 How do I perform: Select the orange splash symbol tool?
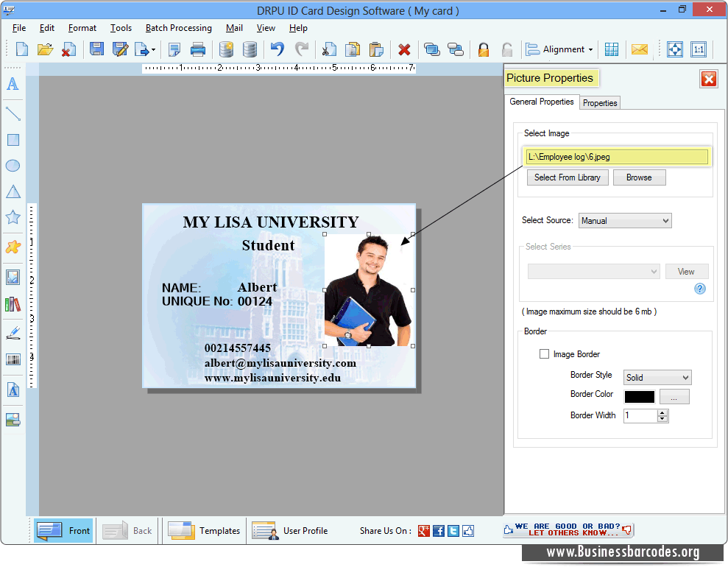[13, 247]
